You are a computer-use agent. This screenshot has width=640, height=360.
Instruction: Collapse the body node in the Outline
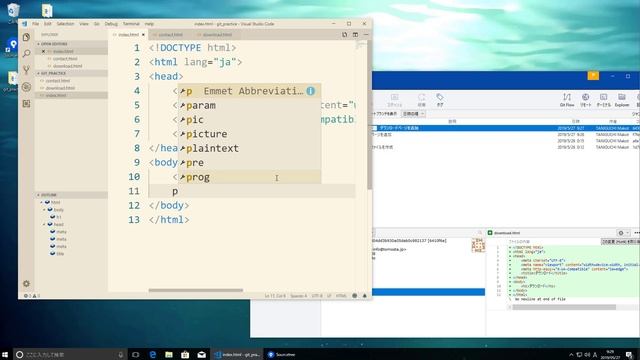(x=44, y=210)
